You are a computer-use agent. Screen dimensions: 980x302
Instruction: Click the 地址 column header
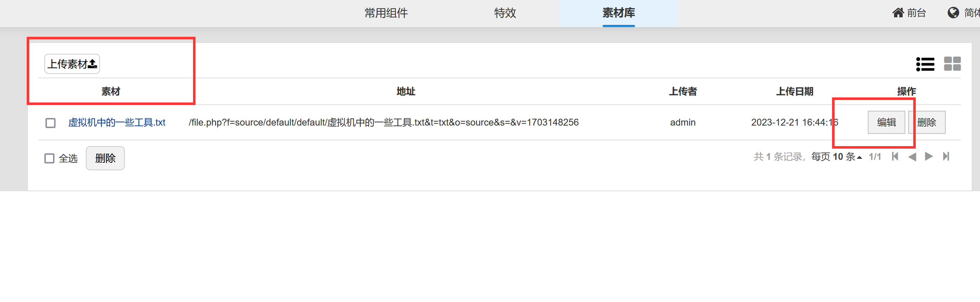pos(406,91)
